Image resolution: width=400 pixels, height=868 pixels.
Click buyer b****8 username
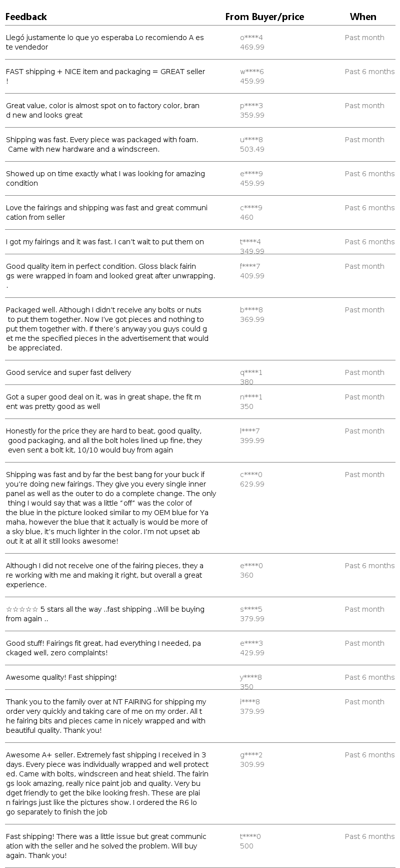click(x=251, y=310)
